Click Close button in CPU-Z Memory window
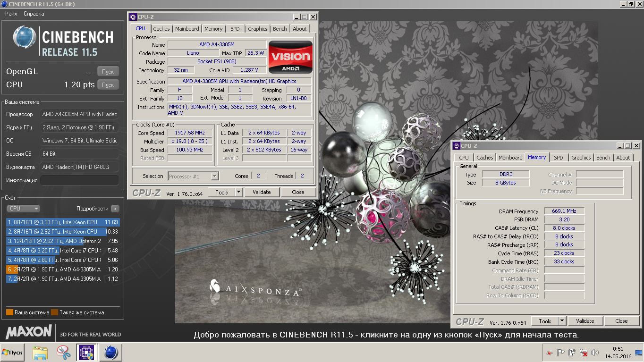Screen dimensions: 644x362 point(622,321)
